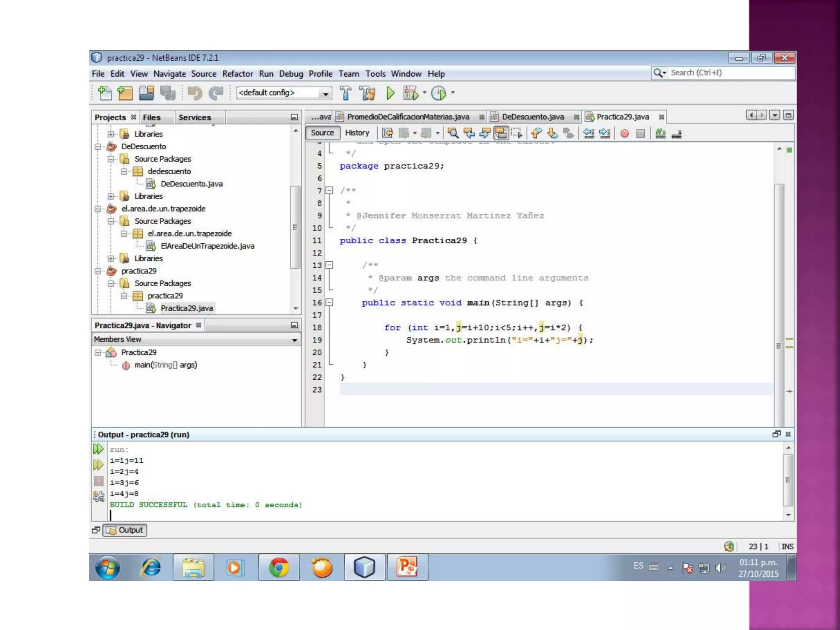Click the New File toolbar icon

tap(105, 93)
